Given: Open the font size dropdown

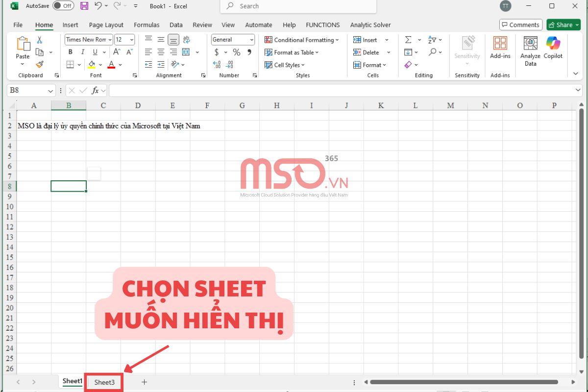Looking at the screenshot, I should 131,40.
